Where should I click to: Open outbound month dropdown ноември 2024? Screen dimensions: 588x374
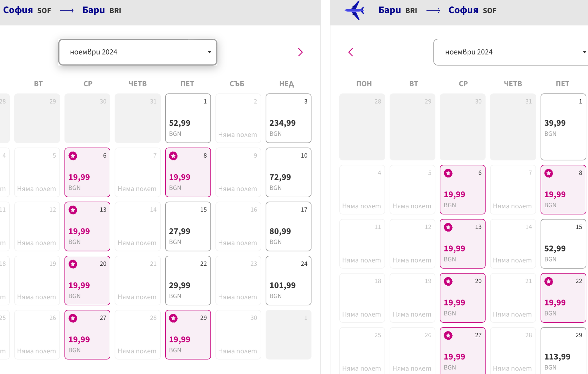tap(138, 52)
